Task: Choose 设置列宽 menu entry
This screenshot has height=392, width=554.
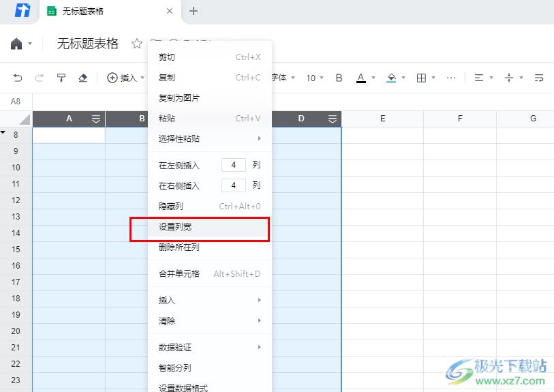Action: point(210,227)
